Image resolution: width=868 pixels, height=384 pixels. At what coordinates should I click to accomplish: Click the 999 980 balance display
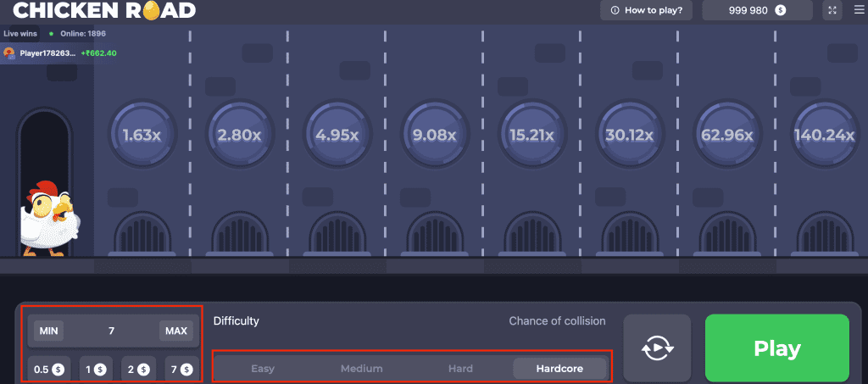point(757,10)
